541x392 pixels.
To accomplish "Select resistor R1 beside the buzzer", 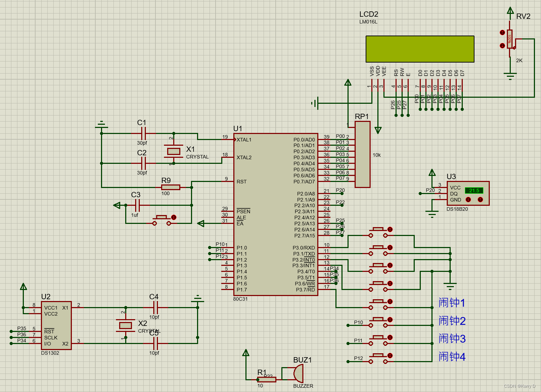I will tap(267, 380).
